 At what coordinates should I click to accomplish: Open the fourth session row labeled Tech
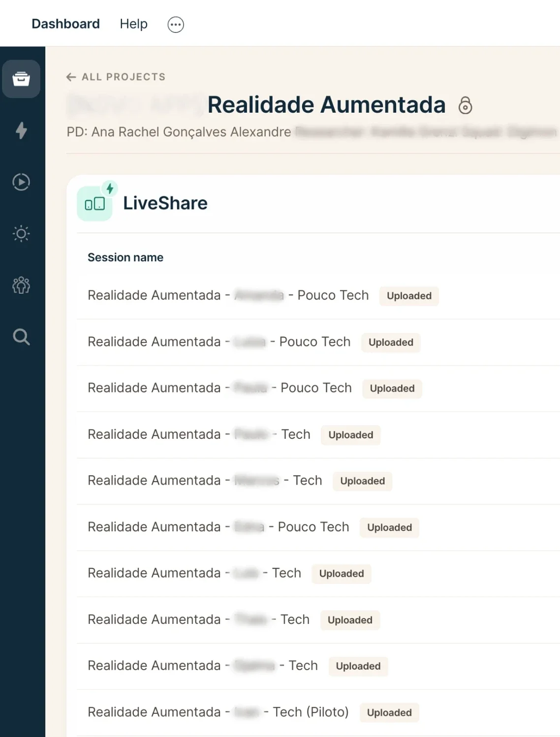[x=318, y=435]
